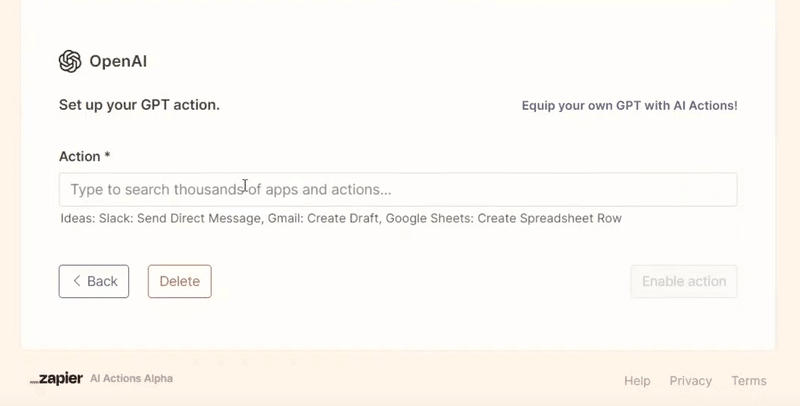Click the AI Actions Alpha label
Viewport: 800px width, 406px height.
[x=132, y=378]
